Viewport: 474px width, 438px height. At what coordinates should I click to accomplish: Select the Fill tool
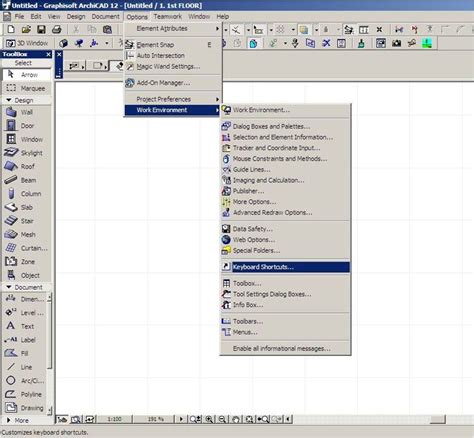(x=25, y=353)
